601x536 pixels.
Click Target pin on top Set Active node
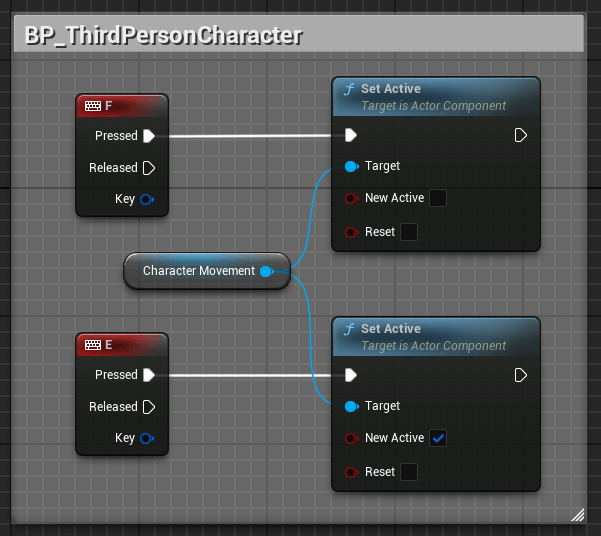click(x=351, y=166)
